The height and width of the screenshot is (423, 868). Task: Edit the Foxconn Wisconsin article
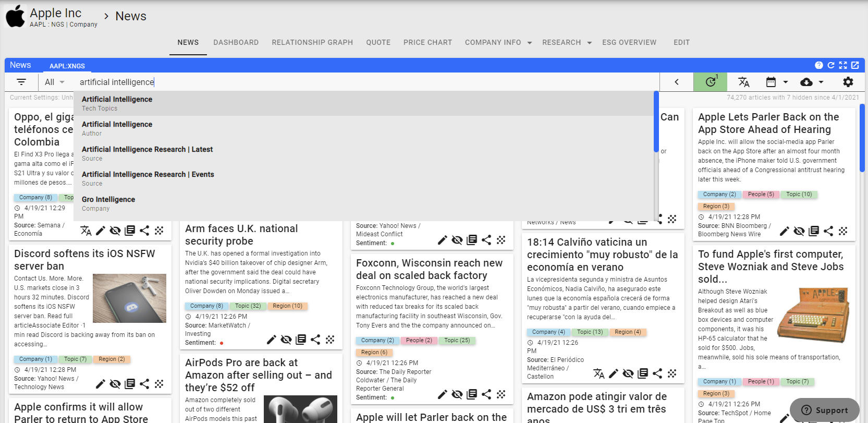443,394
